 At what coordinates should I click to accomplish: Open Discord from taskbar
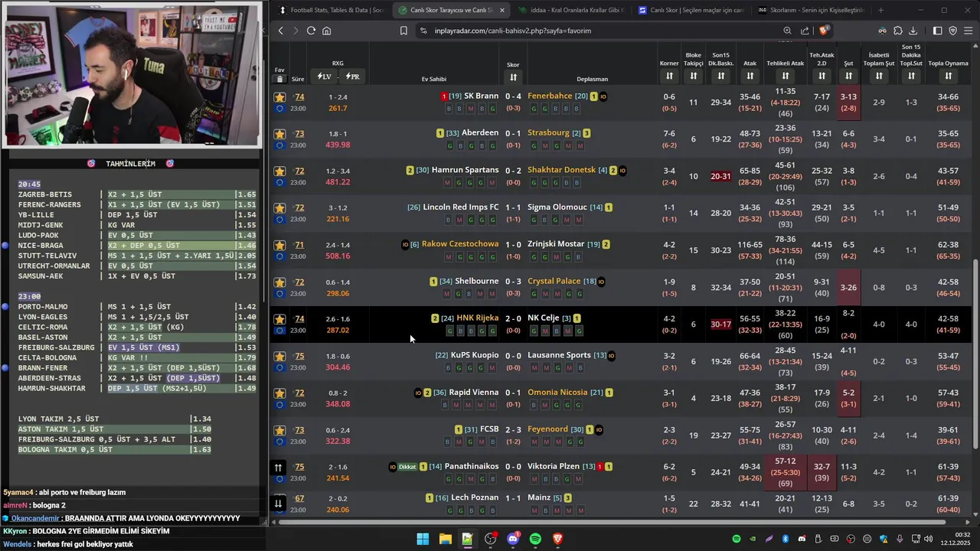pos(513,539)
